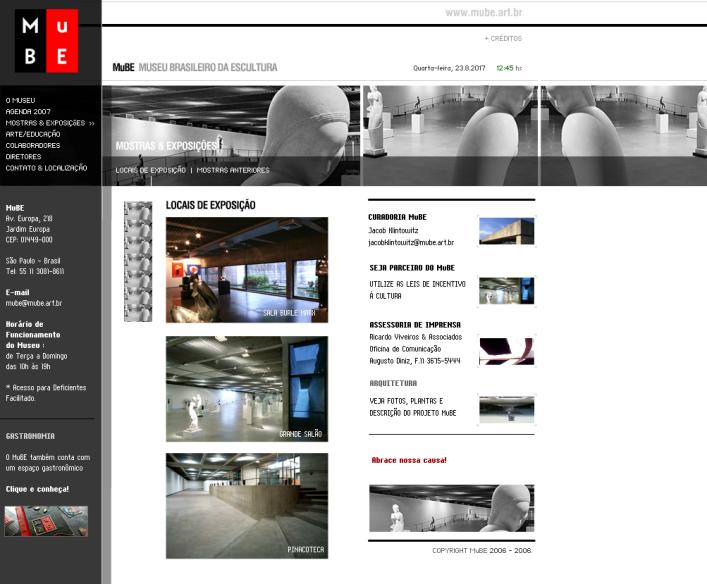Click the Arquitetura heading

click(x=393, y=383)
